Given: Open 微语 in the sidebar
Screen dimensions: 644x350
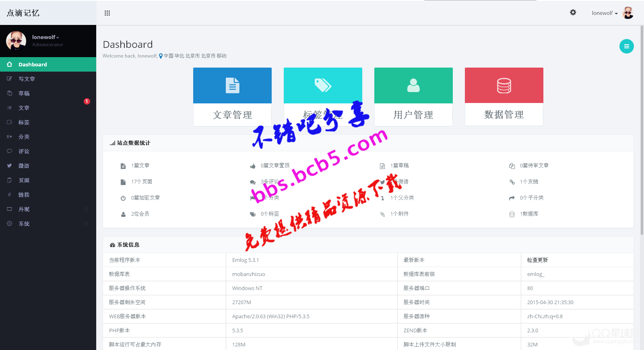Looking at the screenshot, I should pyautogui.click(x=48, y=166).
